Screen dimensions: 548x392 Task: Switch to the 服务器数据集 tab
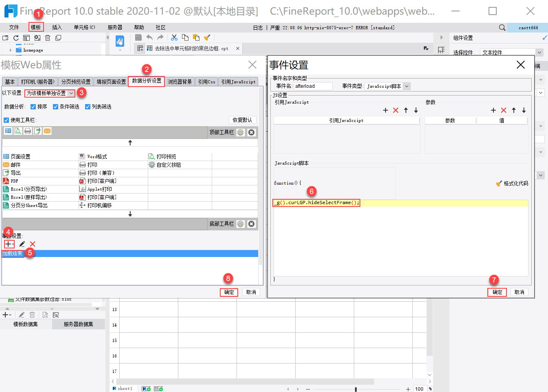click(79, 324)
